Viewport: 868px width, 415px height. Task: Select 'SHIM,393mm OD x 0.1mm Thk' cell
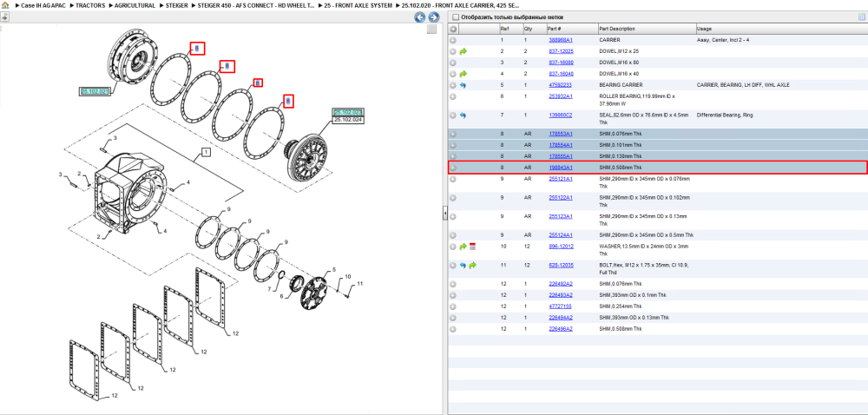[x=633, y=295]
